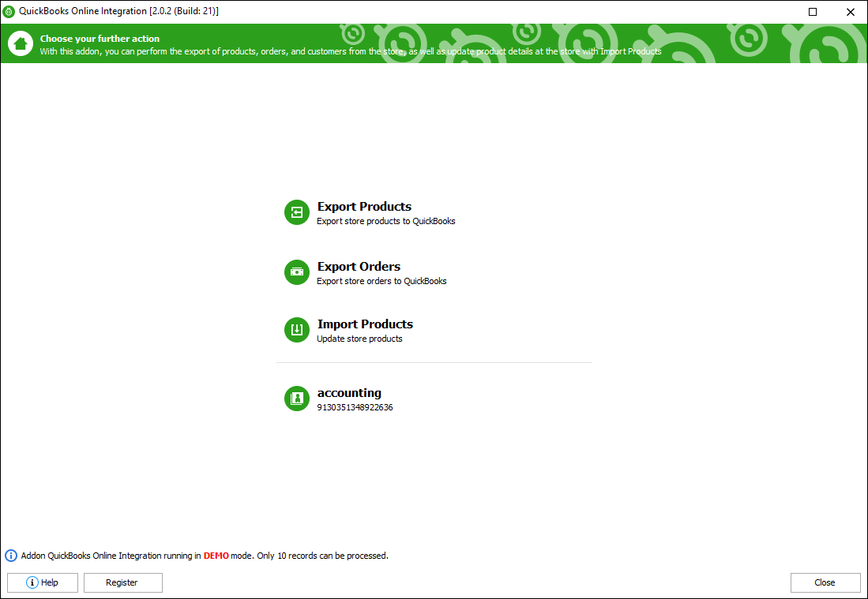Click "Export store orders to QuickBooks" text

pyautogui.click(x=381, y=281)
